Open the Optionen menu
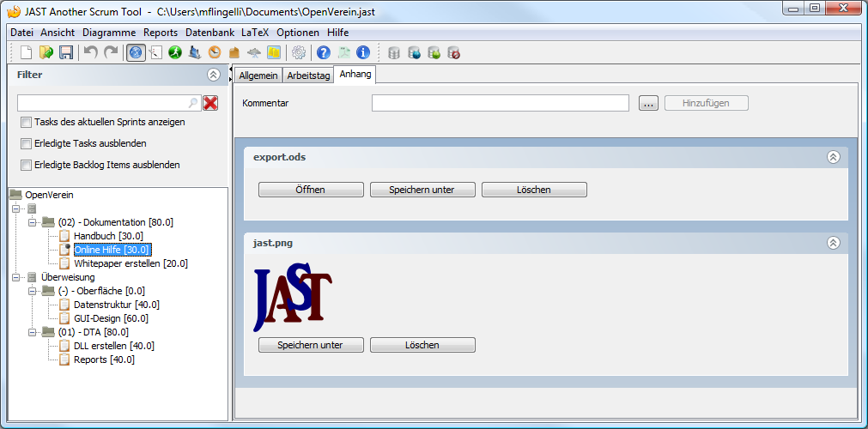 click(298, 32)
